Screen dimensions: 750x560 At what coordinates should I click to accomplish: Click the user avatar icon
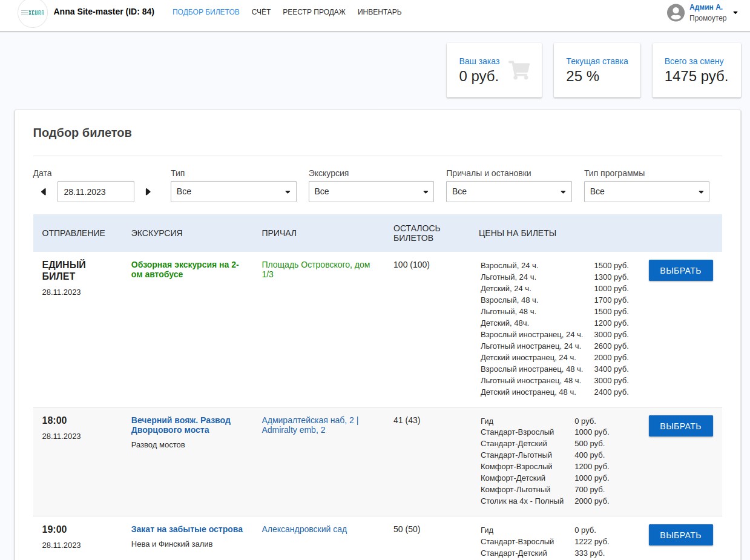tap(676, 13)
